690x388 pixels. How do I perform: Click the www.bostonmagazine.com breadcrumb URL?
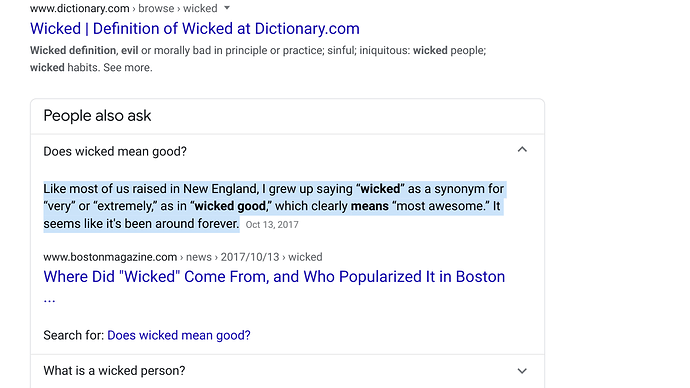pyautogui.click(x=110, y=257)
